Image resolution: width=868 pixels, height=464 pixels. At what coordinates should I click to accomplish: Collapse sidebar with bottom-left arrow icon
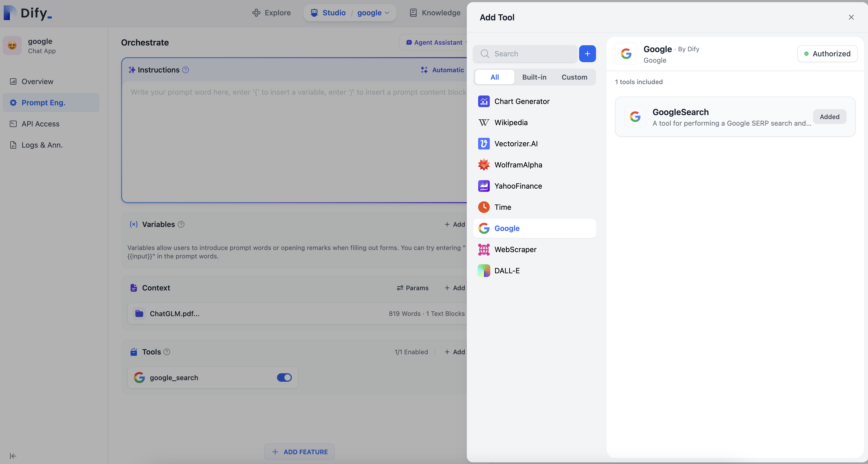(13, 456)
